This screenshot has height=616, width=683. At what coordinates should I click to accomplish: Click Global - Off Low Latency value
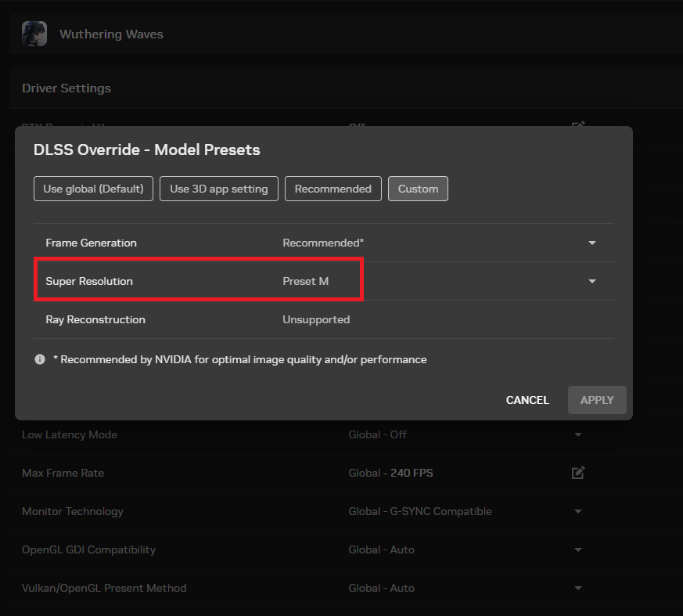click(378, 434)
